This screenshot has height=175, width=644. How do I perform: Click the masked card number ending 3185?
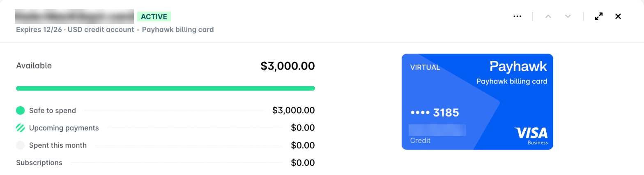(435, 112)
